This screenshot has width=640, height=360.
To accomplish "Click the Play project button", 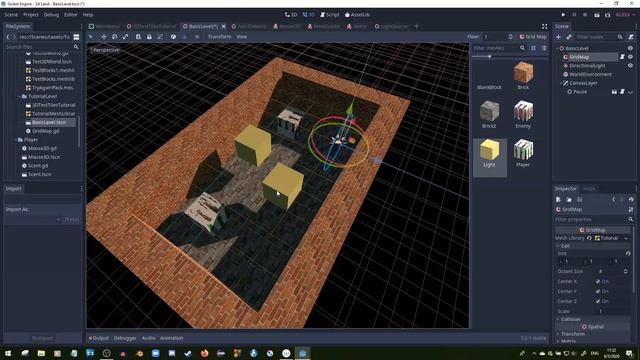I will (x=563, y=15).
